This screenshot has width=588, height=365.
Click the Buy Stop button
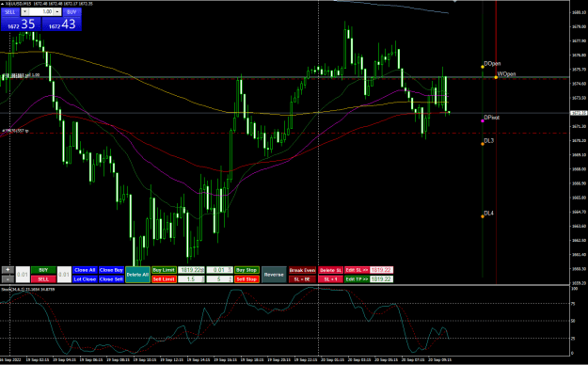tap(246, 270)
